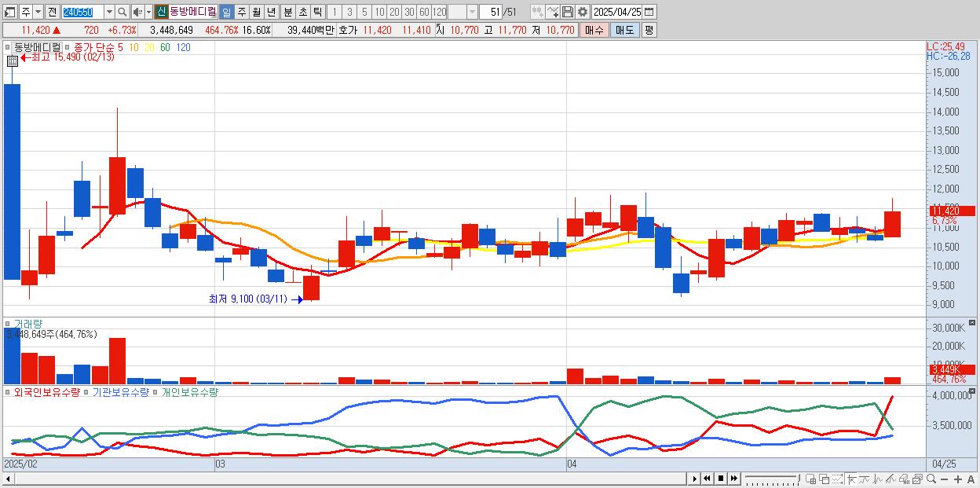Viewport: 980px width, 488px height.
Task: Toggle the 거래량 indicator checkbox
Action: (9, 323)
